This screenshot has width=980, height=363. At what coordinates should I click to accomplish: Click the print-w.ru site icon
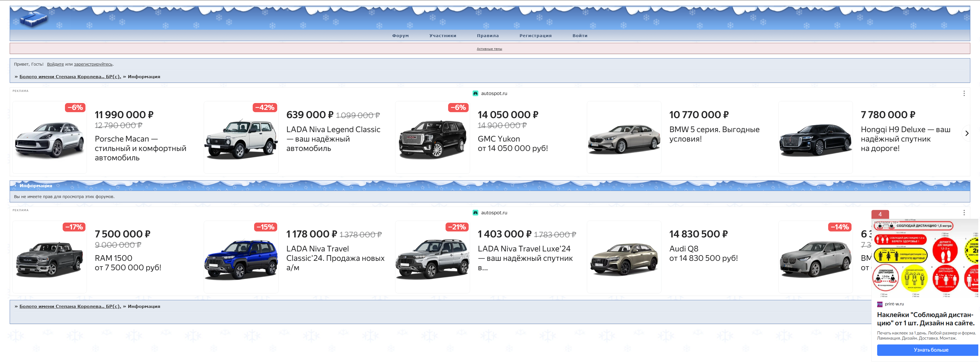(879, 304)
